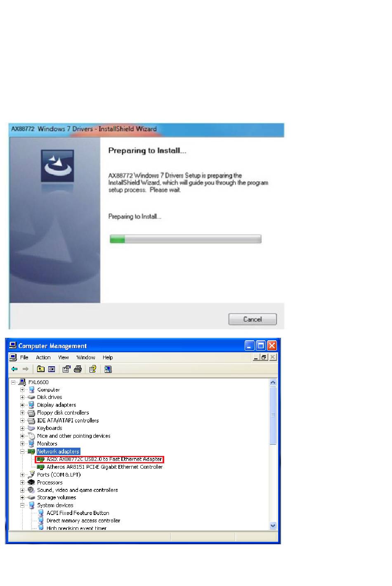Click the Back arrow in Computer Management toolbar
The width and height of the screenshot is (392, 586).
14,369
